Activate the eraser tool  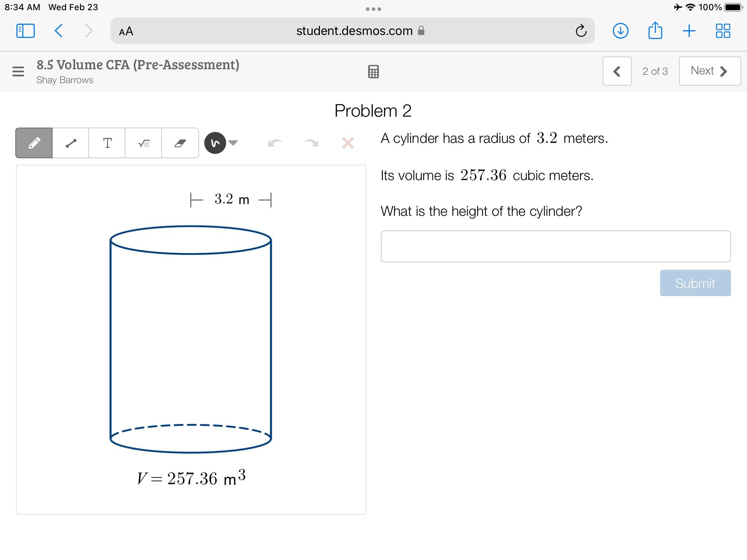coord(180,143)
